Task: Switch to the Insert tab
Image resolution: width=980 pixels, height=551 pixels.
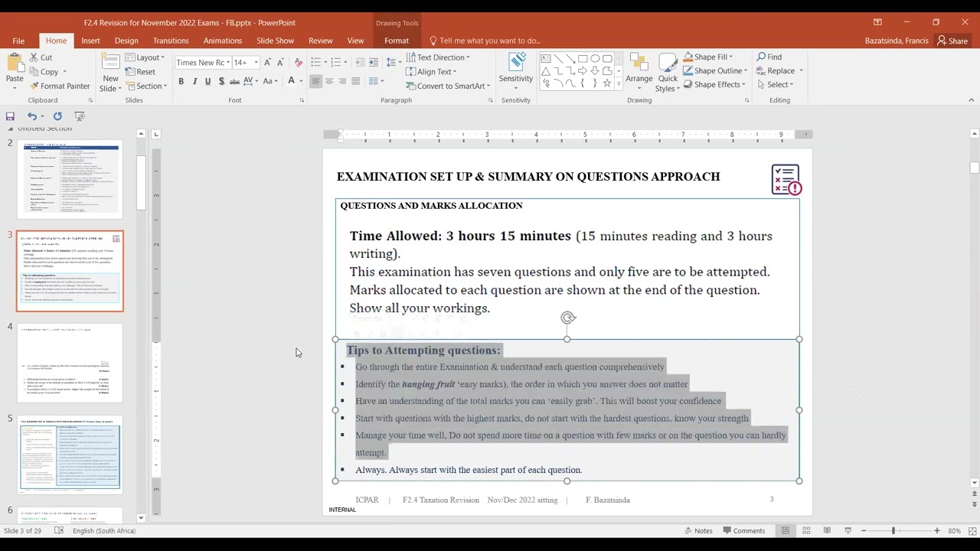Action: pos(90,41)
